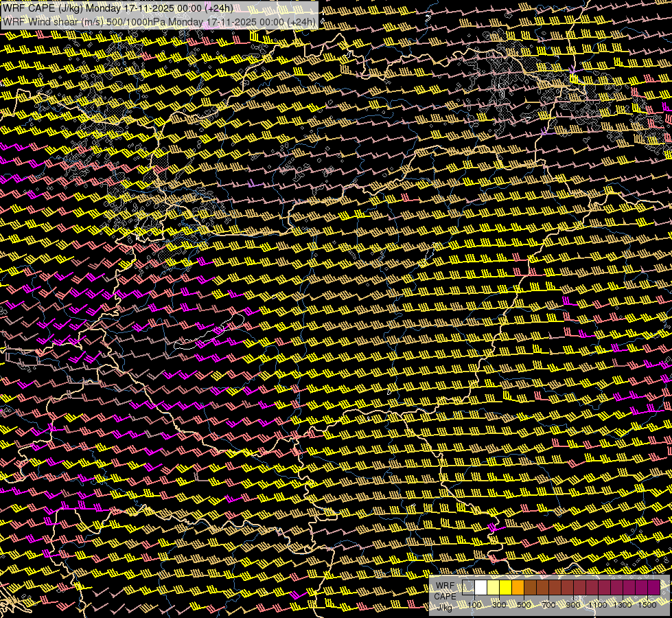Click the legend value 1500
Screen dimensions: 672x618
[x=647, y=605]
